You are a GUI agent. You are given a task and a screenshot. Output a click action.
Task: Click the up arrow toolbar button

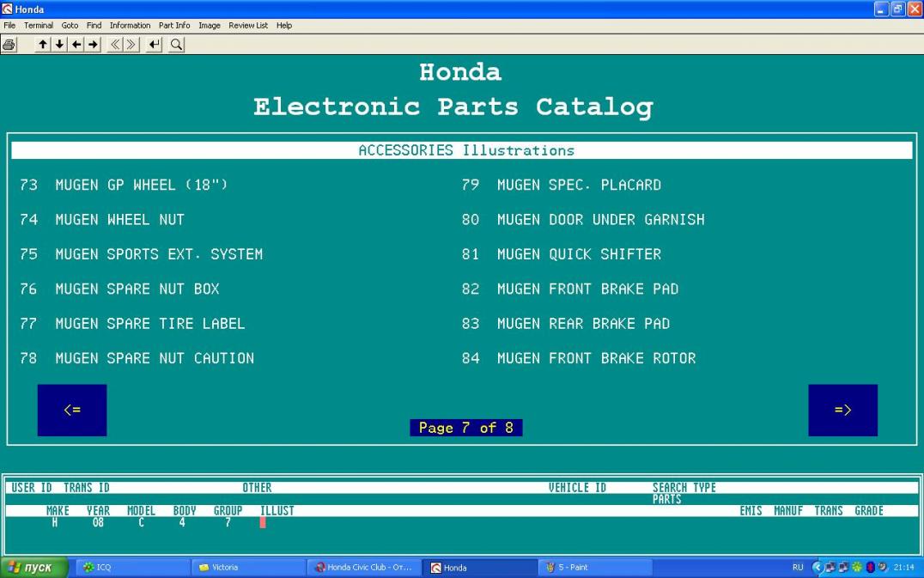tap(43, 45)
